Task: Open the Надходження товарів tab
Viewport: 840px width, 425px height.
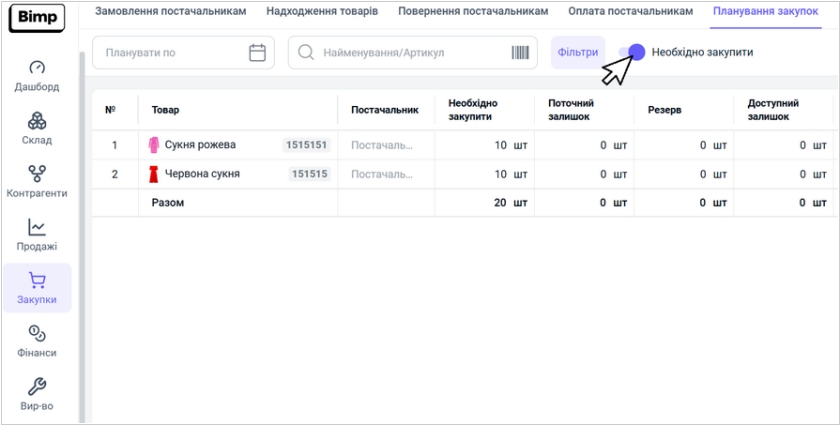Action: click(322, 11)
